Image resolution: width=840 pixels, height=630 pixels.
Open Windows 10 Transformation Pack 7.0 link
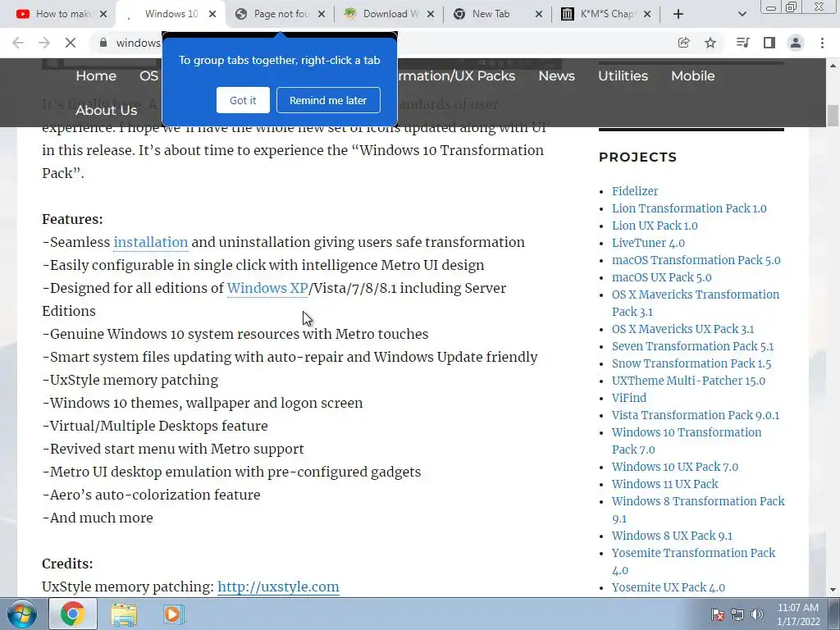pyautogui.click(x=687, y=441)
